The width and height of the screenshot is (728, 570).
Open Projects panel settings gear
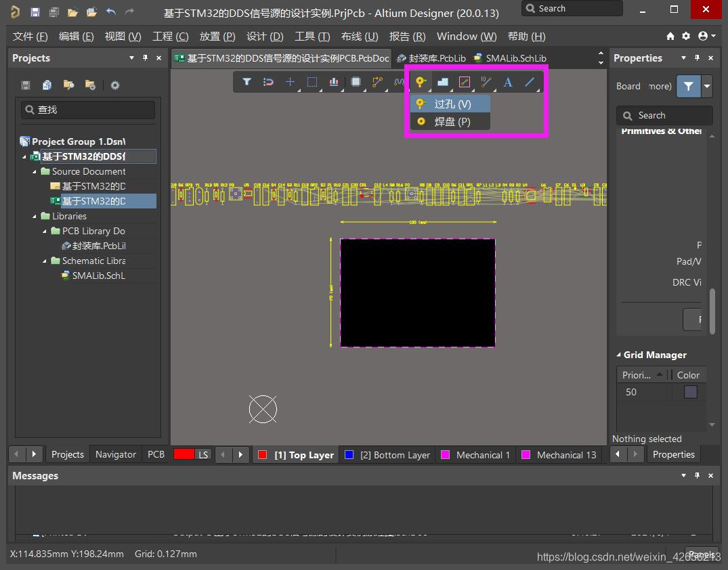[x=115, y=85]
